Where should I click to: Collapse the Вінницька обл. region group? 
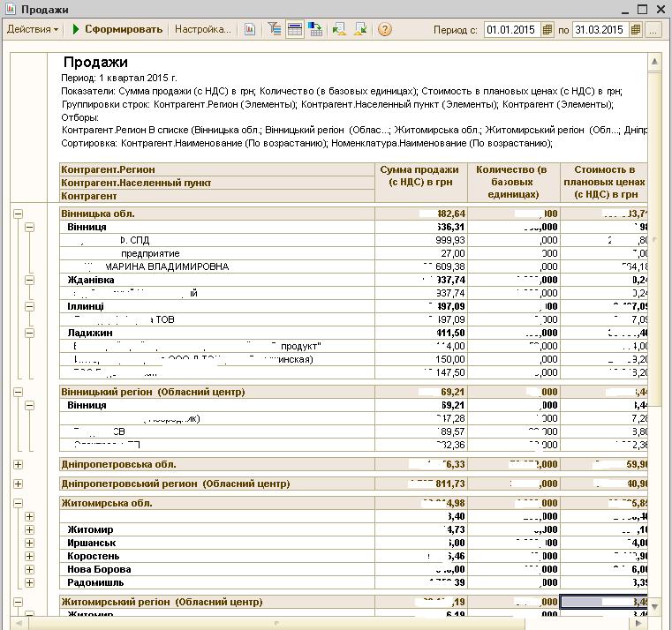(x=18, y=214)
